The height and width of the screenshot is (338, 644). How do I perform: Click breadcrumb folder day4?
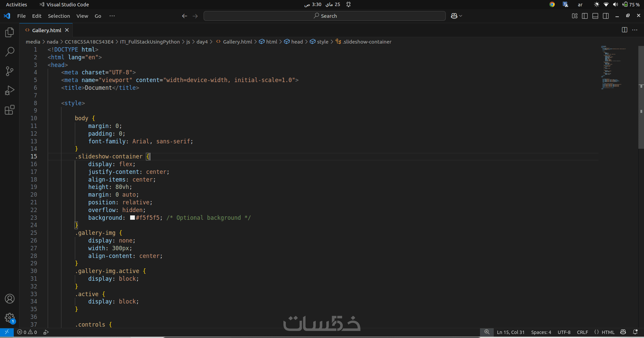pyautogui.click(x=202, y=42)
